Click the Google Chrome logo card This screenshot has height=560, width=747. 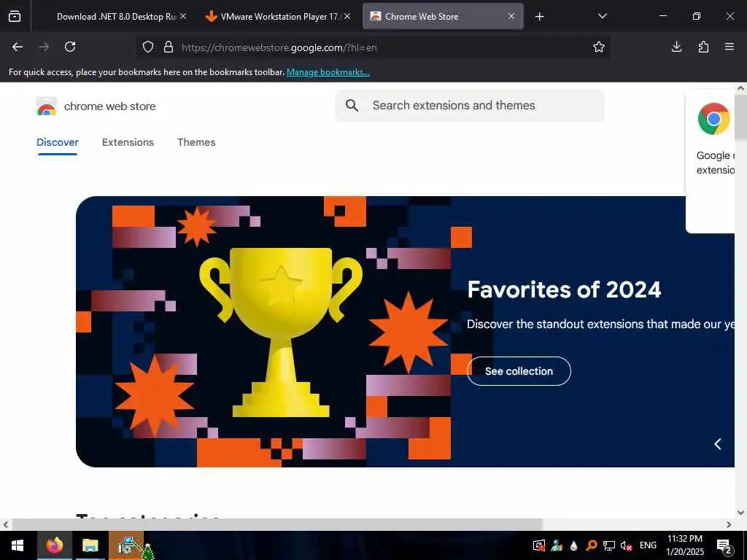click(x=713, y=119)
